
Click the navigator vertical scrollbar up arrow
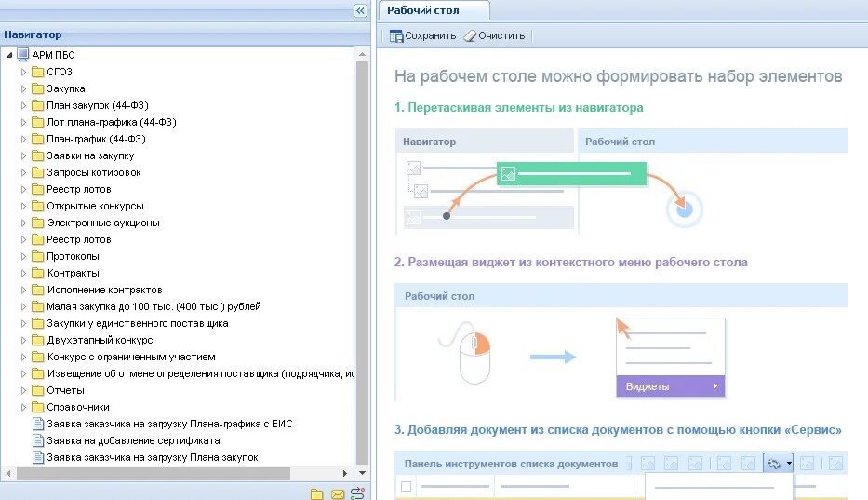362,54
